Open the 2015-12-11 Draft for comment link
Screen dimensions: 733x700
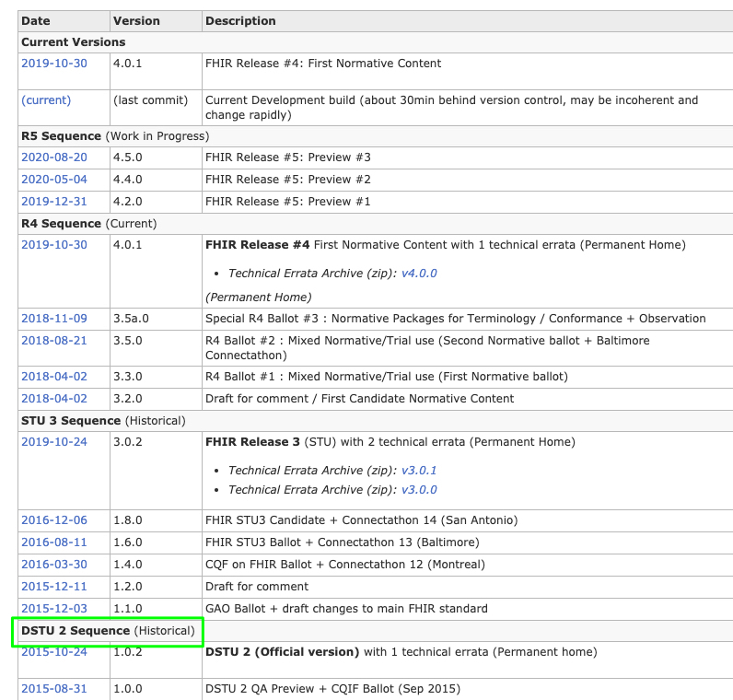coord(54,587)
